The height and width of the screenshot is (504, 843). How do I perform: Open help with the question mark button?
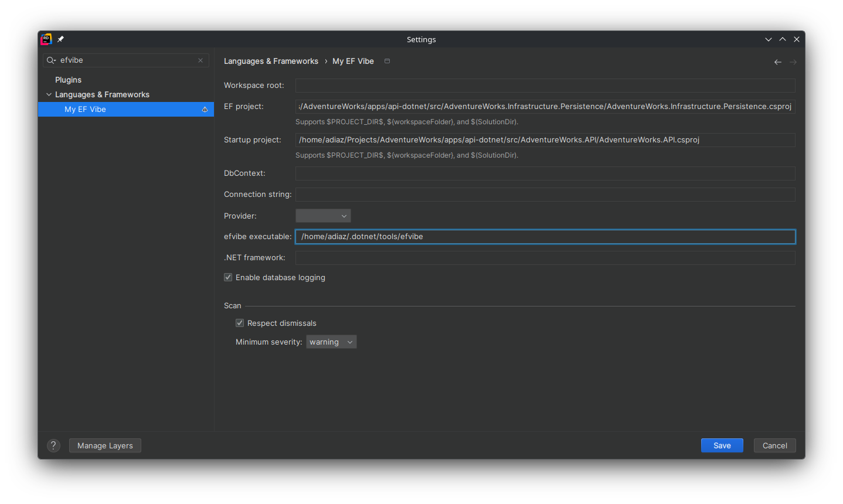(53, 445)
